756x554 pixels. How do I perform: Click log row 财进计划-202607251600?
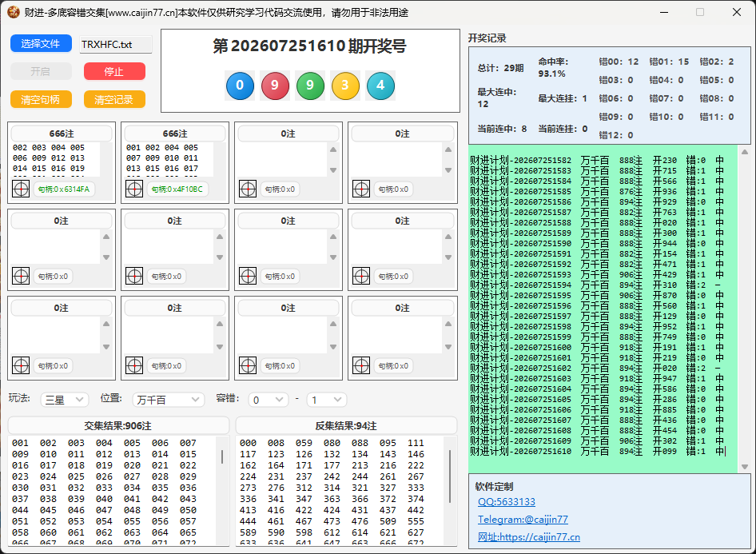click(x=597, y=347)
